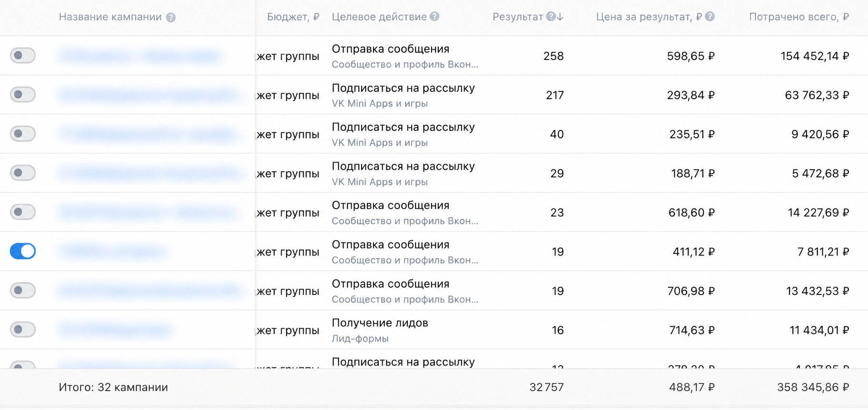Click the result count 23

point(557,213)
